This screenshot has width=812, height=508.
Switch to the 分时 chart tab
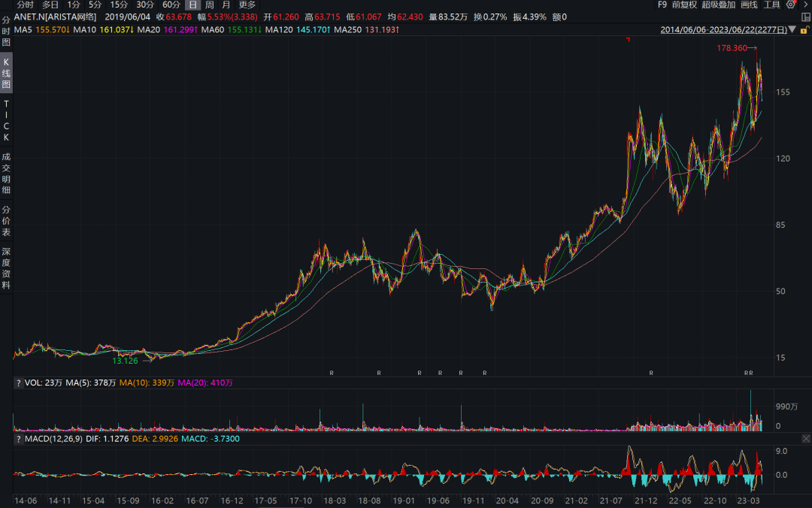25,5
